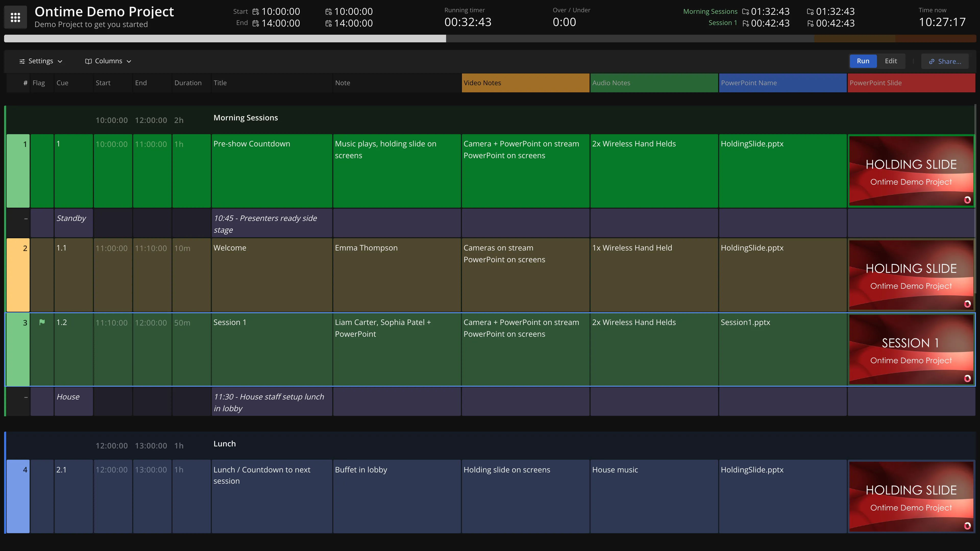Click the calendar icon beside the Start time
Image resolution: width=980 pixels, height=551 pixels.
click(x=256, y=11)
